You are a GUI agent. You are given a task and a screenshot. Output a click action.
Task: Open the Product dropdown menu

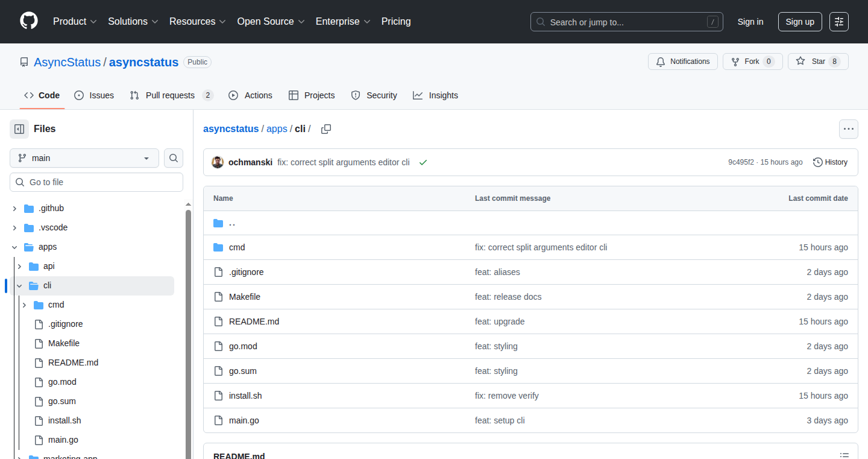tap(75, 22)
